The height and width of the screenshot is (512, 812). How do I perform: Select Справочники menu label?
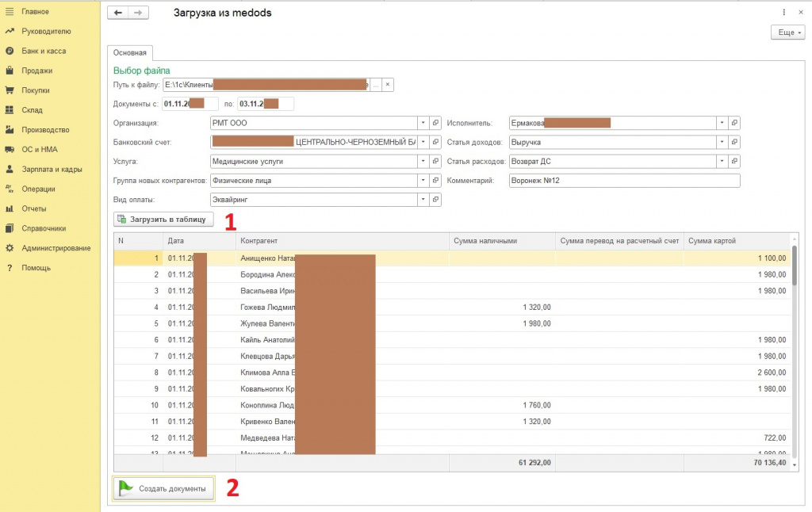(44, 228)
